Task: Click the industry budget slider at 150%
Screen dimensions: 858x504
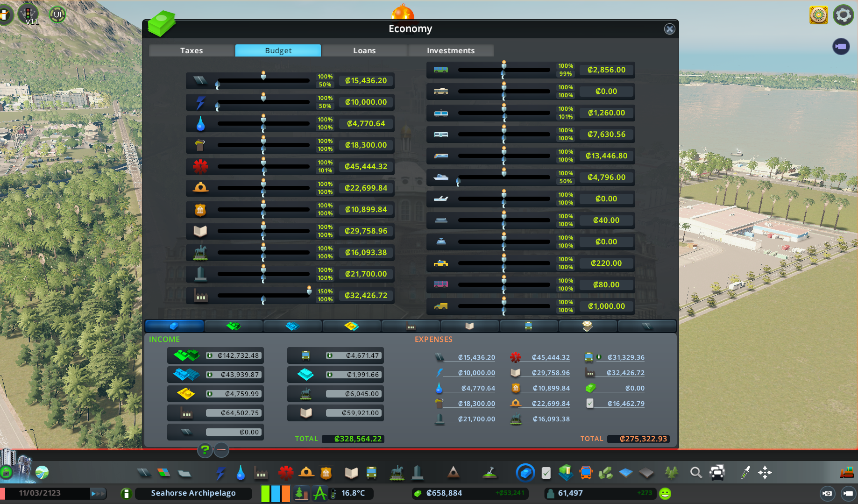Action: pyautogui.click(x=309, y=291)
